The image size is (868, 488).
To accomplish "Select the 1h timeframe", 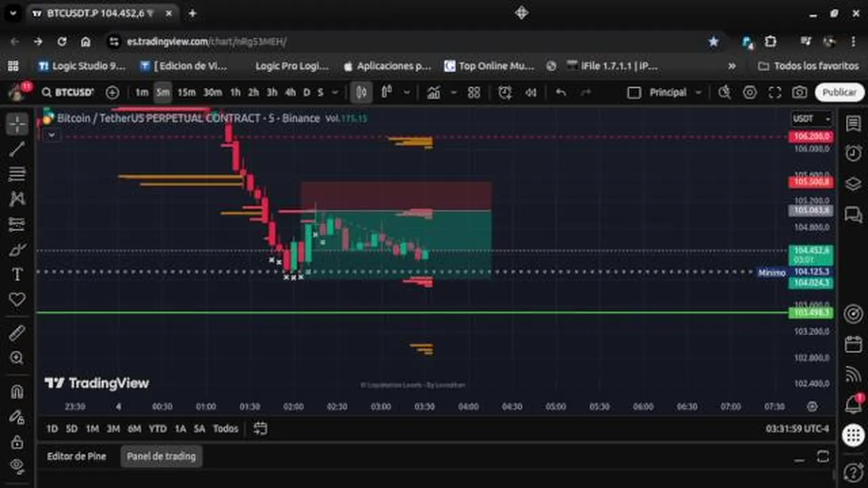I will point(235,93).
